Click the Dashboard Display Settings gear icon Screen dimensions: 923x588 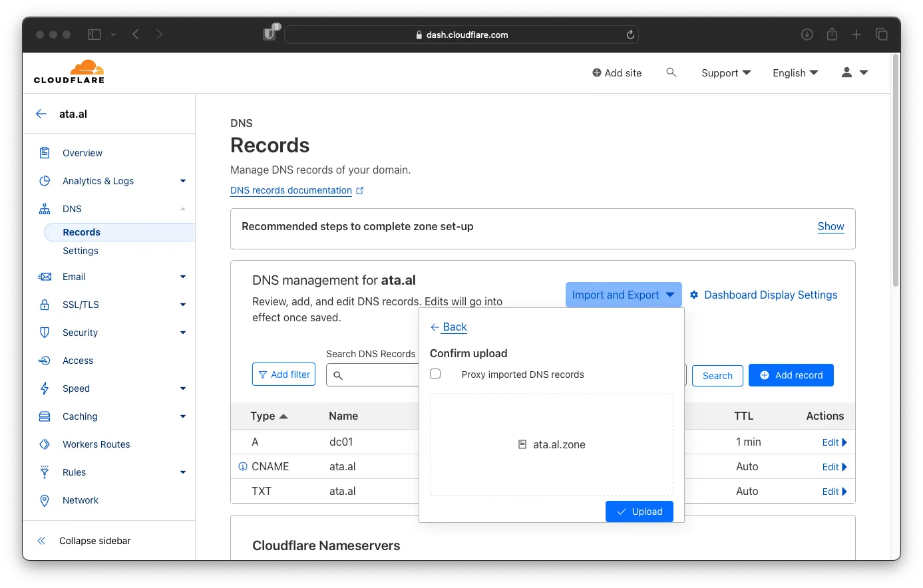(x=694, y=295)
